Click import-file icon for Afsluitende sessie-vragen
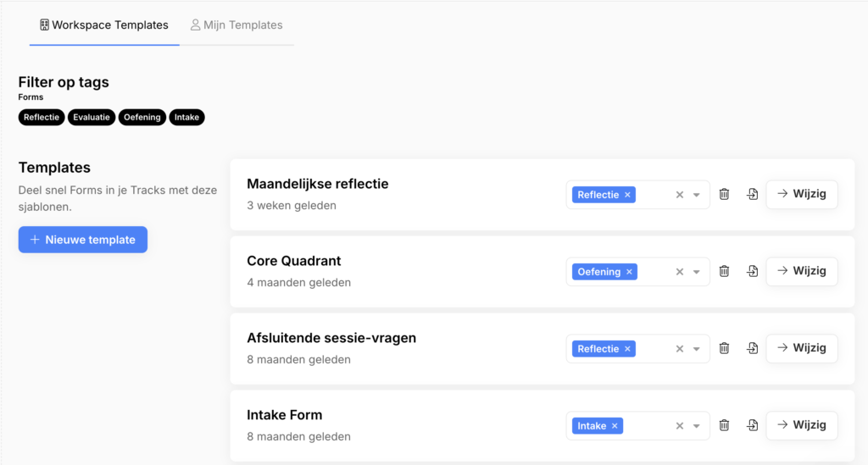 tap(753, 348)
